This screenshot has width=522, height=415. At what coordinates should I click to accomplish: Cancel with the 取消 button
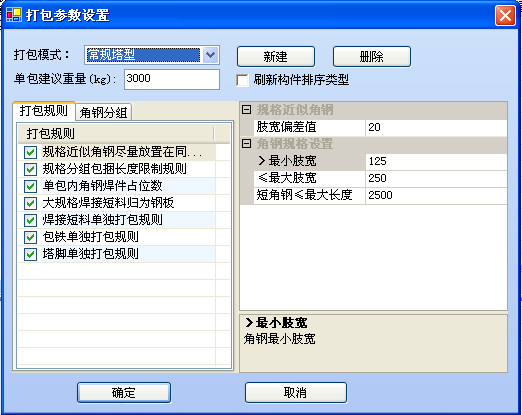[x=296, y=393]
